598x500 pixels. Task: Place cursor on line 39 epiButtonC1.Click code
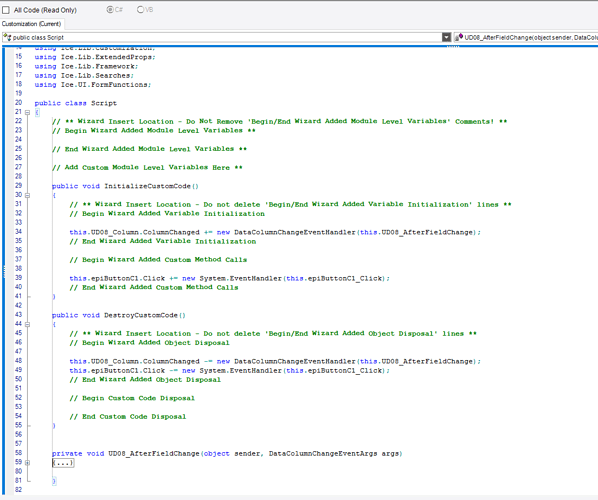click(x=229, y=278)
